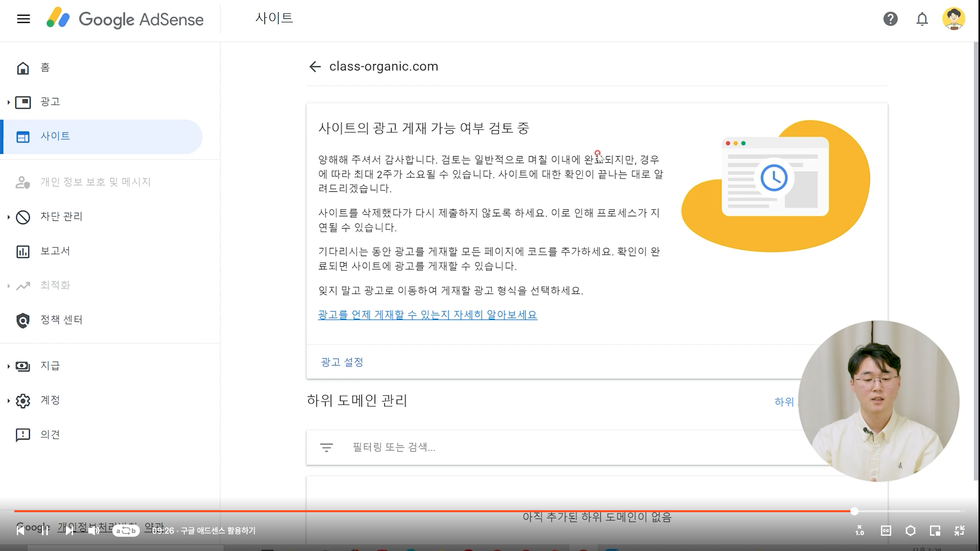The width and height of the screenshot is (980, 551).
Task: Toggle closed captions in video player
Action: point(886,531)
